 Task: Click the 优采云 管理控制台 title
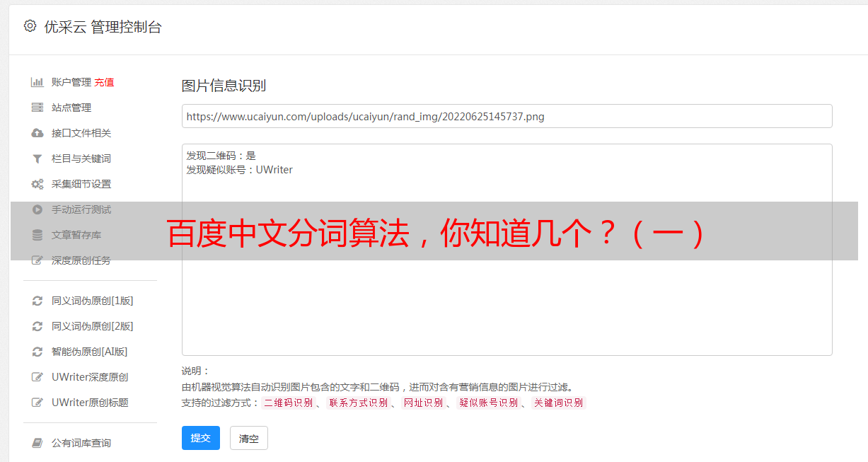coord(103,27)
